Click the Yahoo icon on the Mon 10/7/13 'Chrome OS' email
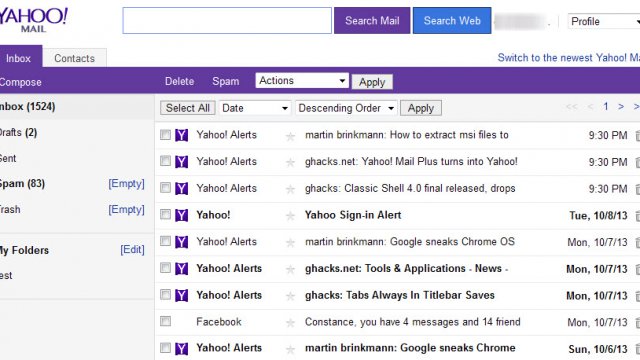This screenshot has height=360, width=640. [182, 242]
